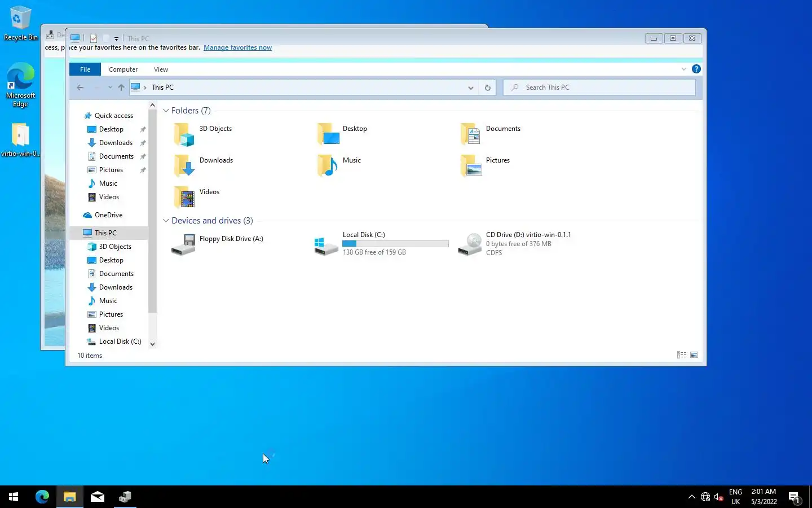812x508 pixels.
Task: Click navigation pane scroll up arrow
Action: click(x=152, y=105)
